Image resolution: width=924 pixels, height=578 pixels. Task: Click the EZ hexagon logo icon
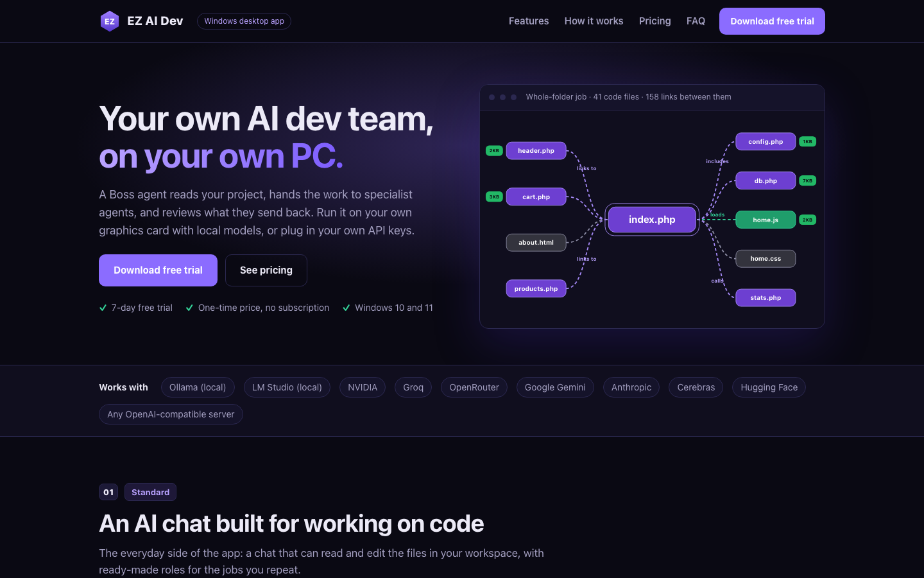[x=110, y=21]
